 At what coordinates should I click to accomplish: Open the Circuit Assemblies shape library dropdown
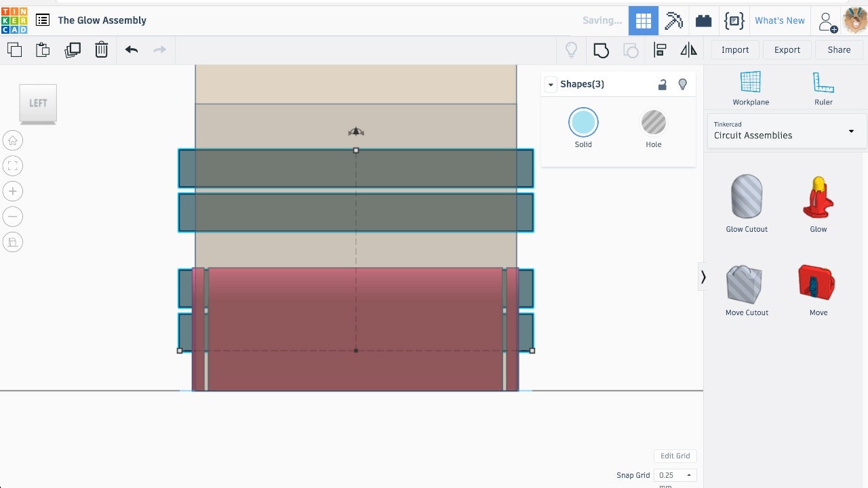point(787,131)
